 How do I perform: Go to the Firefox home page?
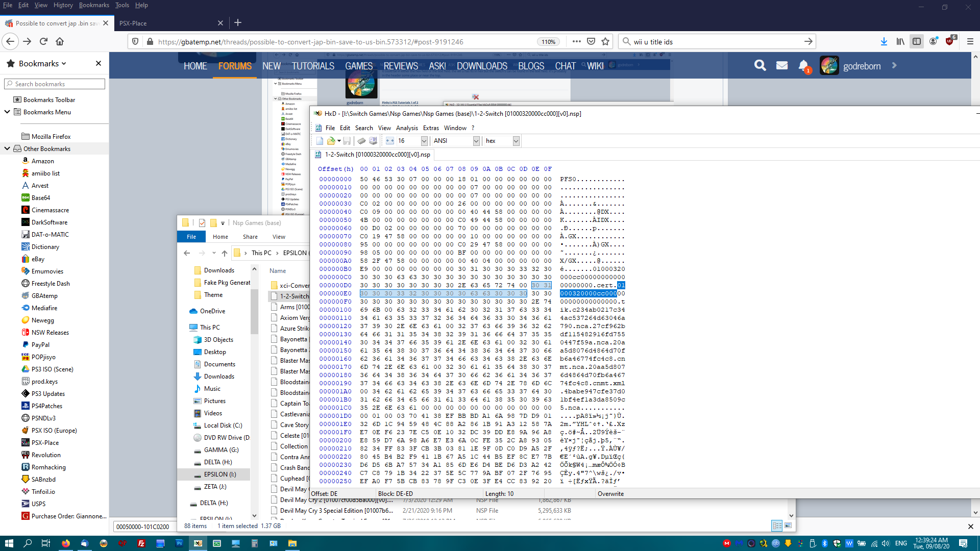point(60,42)
